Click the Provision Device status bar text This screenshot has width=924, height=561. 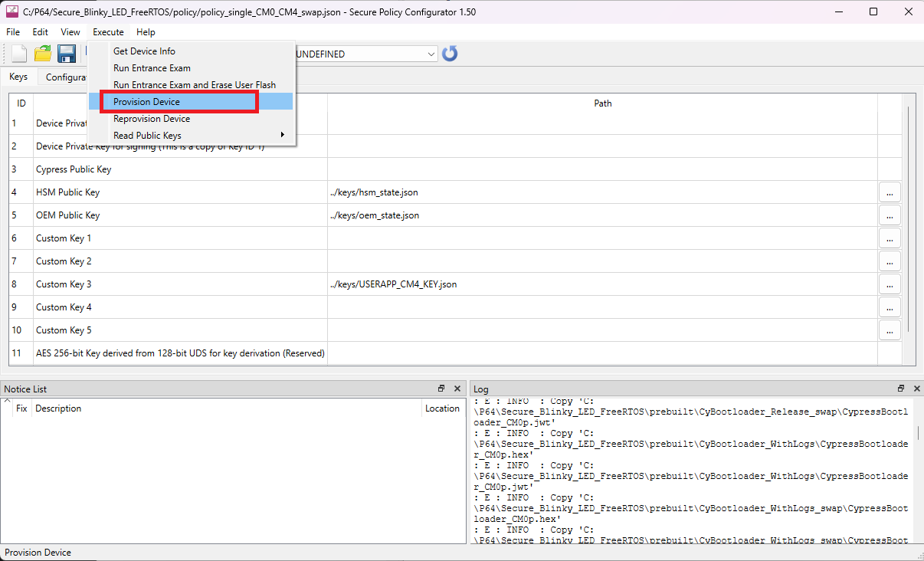point(38,553)
